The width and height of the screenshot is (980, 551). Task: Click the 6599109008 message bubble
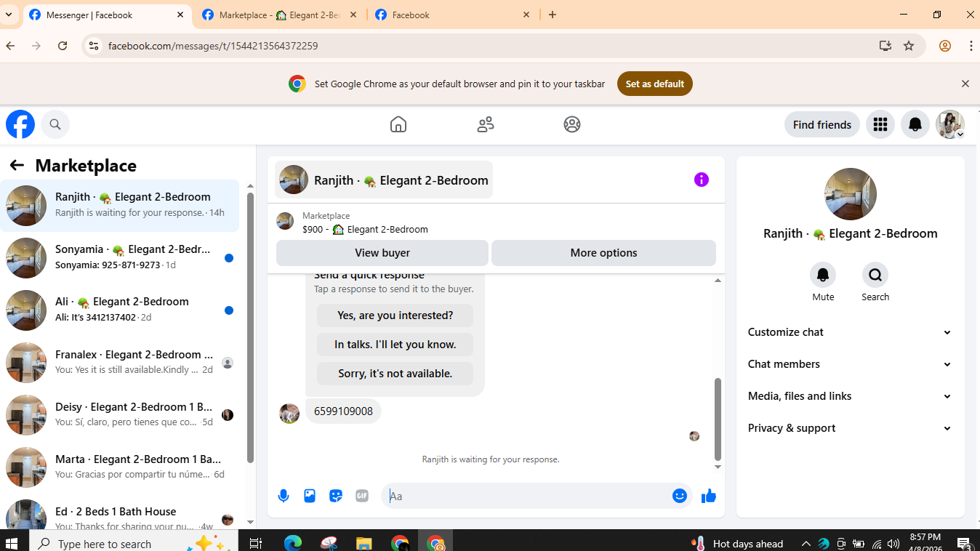pos(343,411)
